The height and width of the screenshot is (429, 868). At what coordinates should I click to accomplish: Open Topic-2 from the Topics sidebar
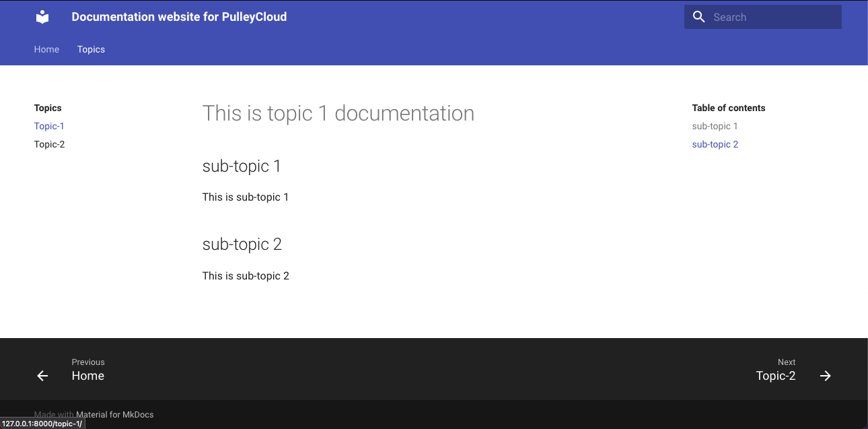click(49, 144)
